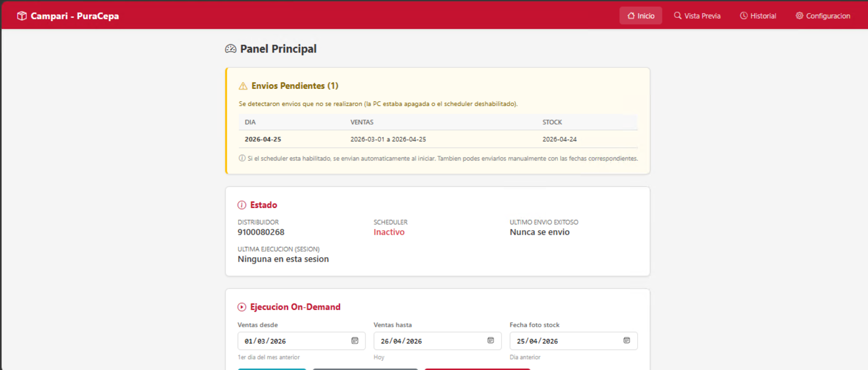This screenshot has height=370, width=868.
Task: Click the Envios Pendientes (1) heading
Action: (294, 86)
